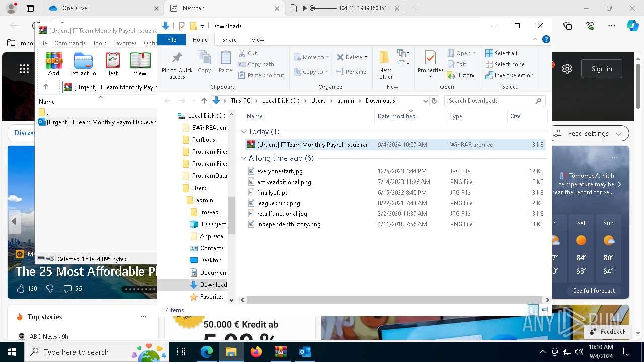The image size is (644, 362).
Task: Select PerfLogs folder in navigation tree
Action: click(203, 140)
